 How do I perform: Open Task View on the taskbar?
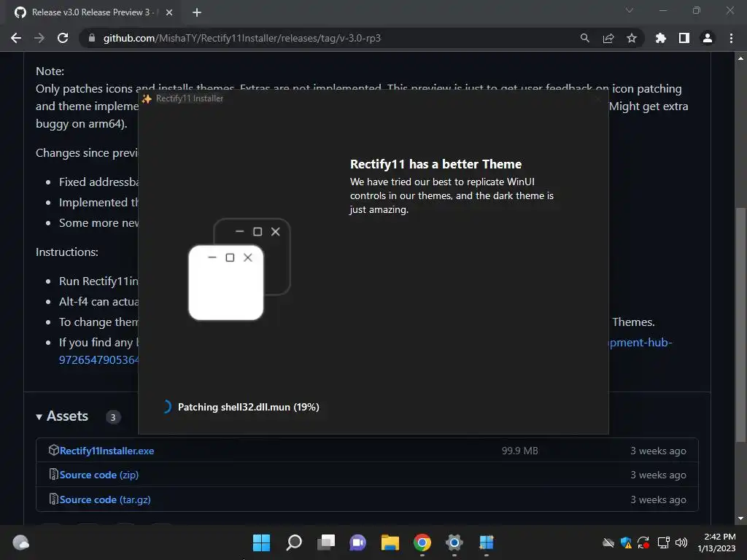click(x=326, y=542)
